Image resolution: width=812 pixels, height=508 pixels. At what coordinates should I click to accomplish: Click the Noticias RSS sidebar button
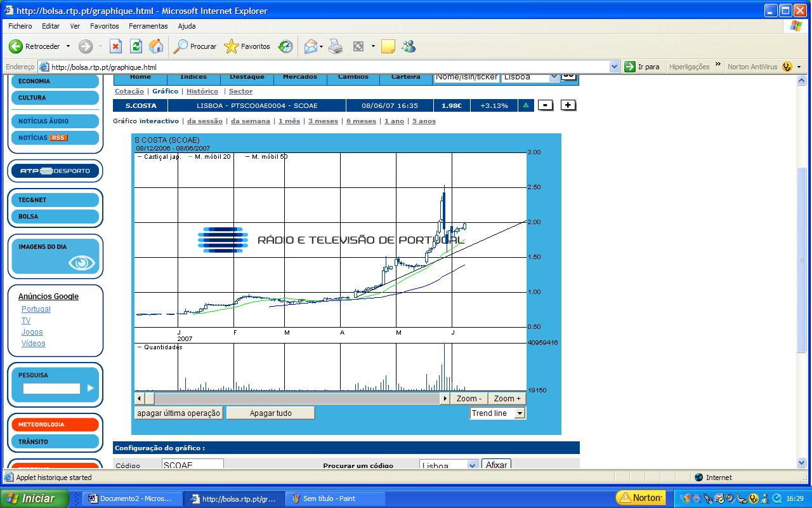pos(55,138)
